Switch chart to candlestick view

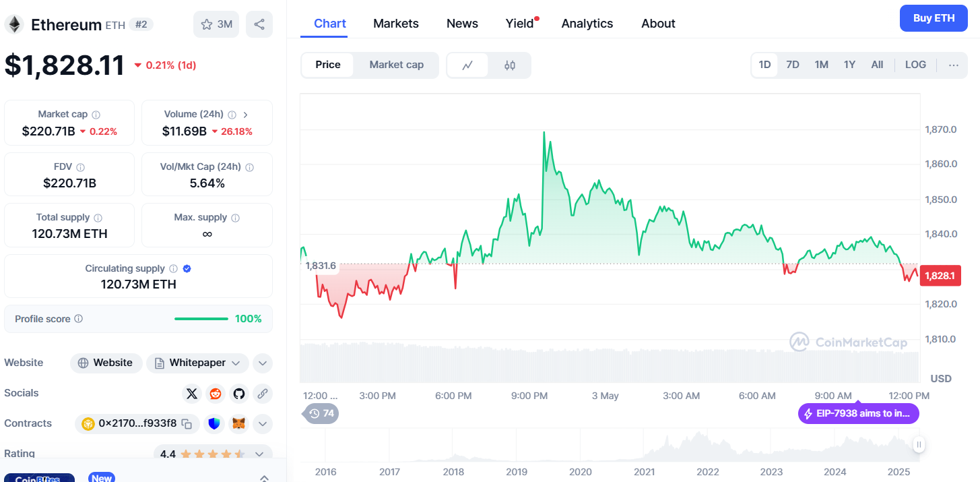click(510, 65)
